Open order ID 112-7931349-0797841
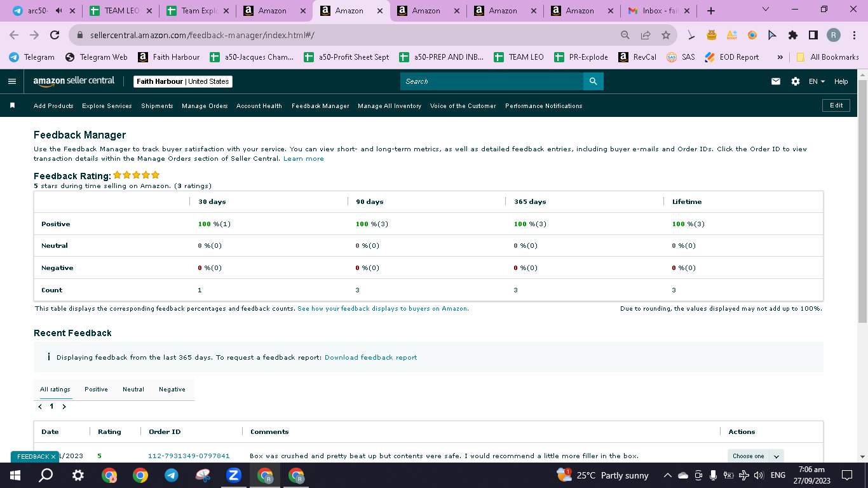The height and width of the screenshot is (488, 868). pyautogui.click(x=189, y=456)
